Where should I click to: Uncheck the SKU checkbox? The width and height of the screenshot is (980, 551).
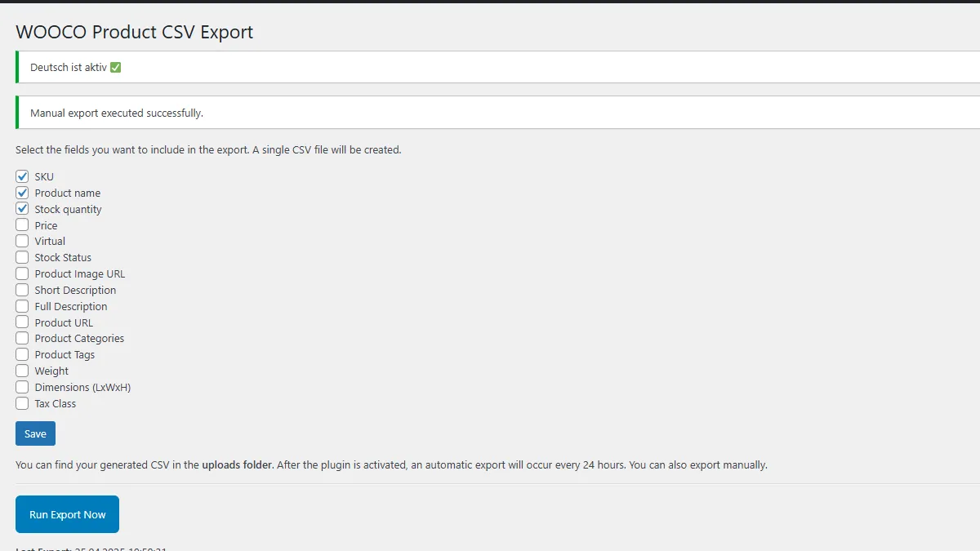(x=22, y=176)
